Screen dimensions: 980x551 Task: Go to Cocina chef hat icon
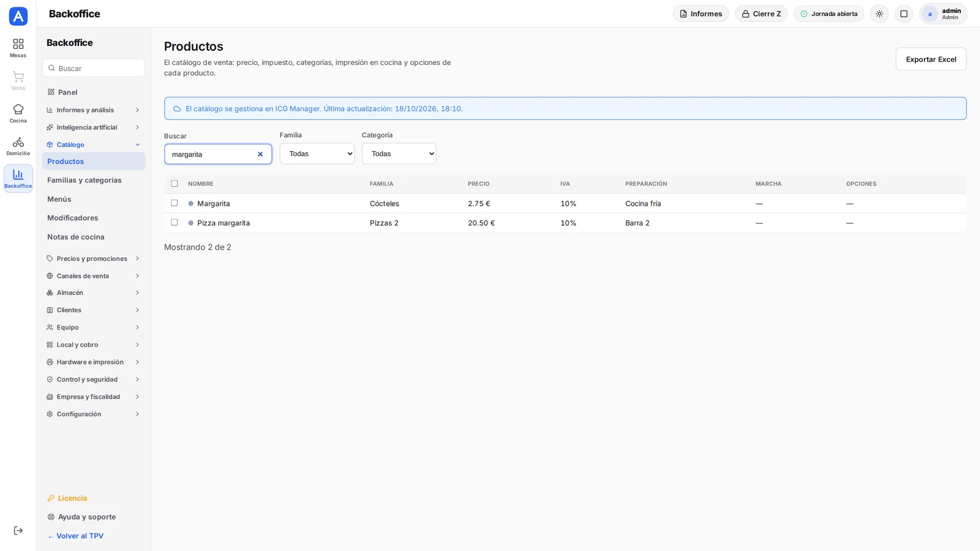coord(18,113)
